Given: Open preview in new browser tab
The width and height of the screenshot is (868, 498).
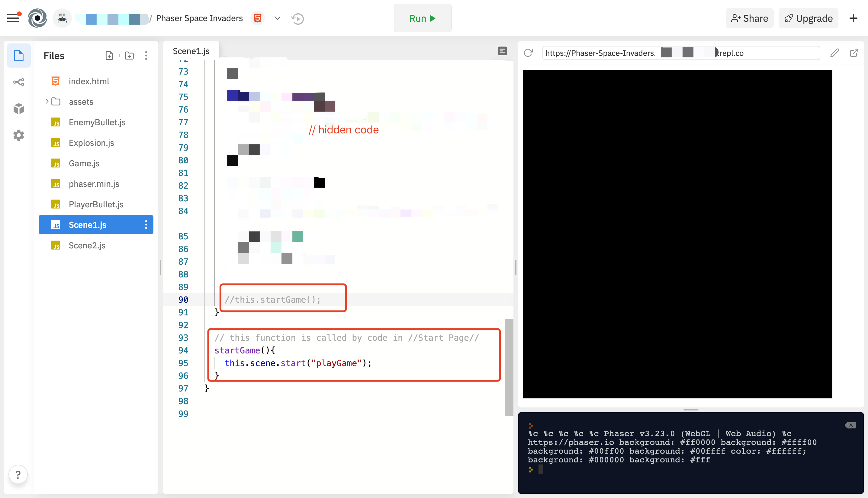Looking at the screenshot, I should 854,53.
